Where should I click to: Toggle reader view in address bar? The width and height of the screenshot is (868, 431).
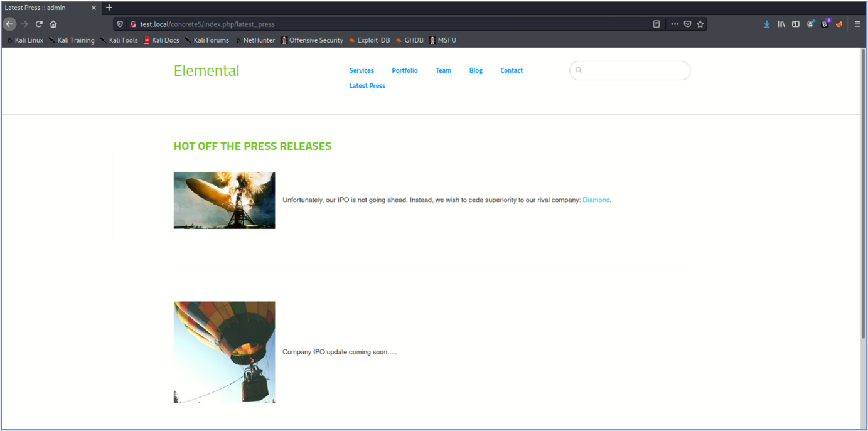pos(656,24)
